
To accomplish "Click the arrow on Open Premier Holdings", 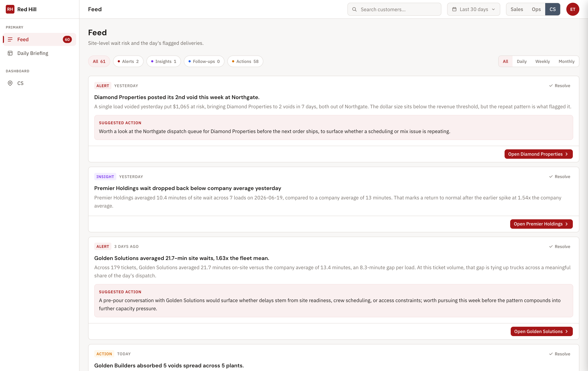I will click(x=567, y=224).
